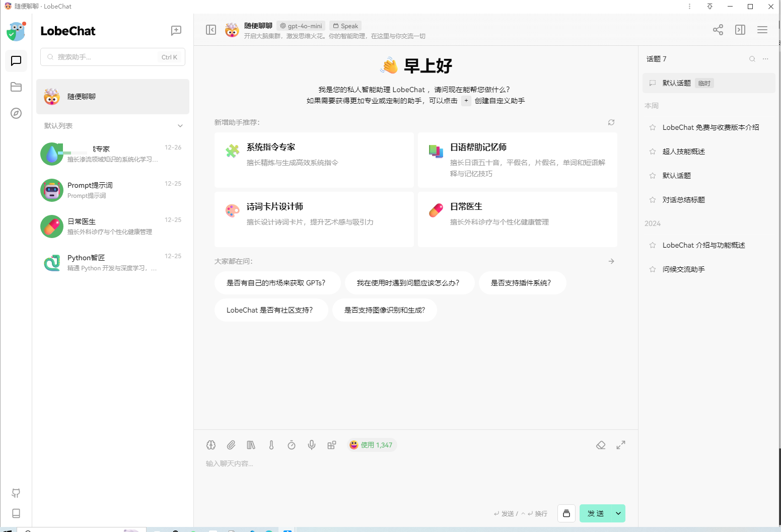Click the share conversation icon
The image size is (781, 532).
pyautogui.click(x=718, y=30)
